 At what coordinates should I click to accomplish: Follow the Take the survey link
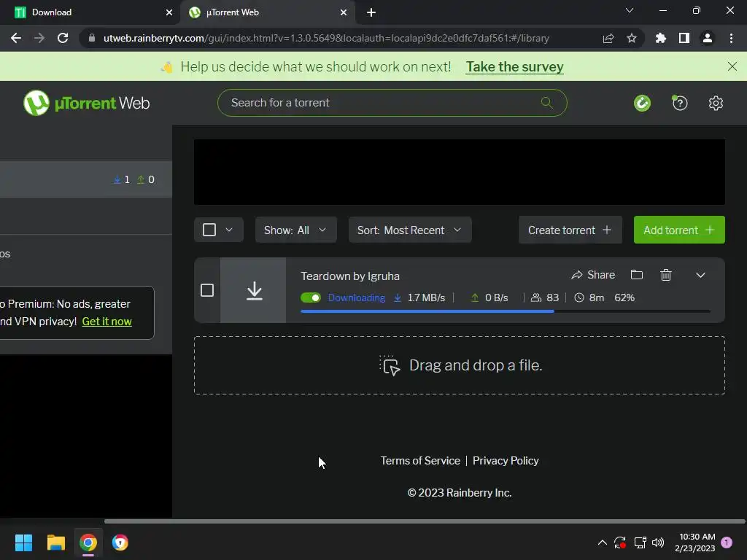[x=514, y=66]
